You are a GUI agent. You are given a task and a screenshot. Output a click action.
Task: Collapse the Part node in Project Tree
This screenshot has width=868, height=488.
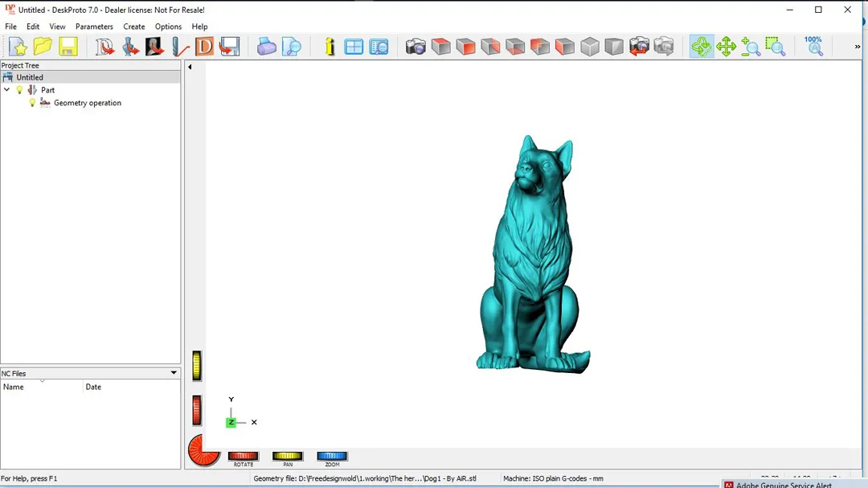pyautogui.click(x=7, y=90)
